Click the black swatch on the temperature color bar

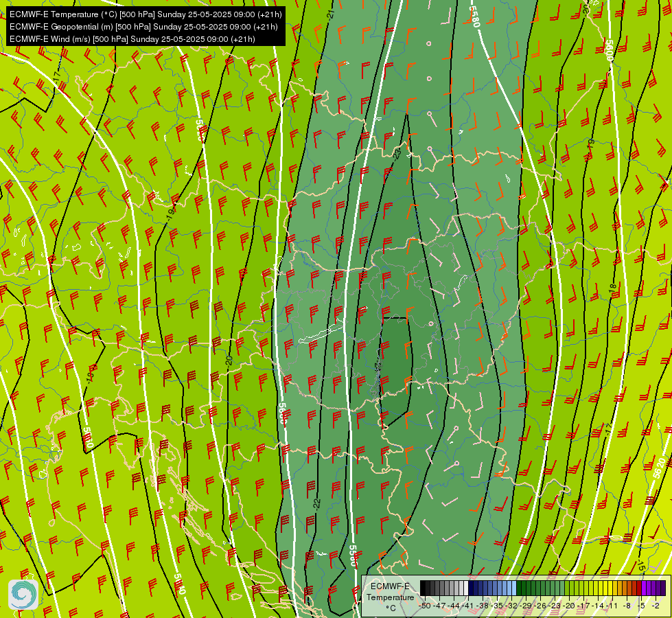click(423, 588)
